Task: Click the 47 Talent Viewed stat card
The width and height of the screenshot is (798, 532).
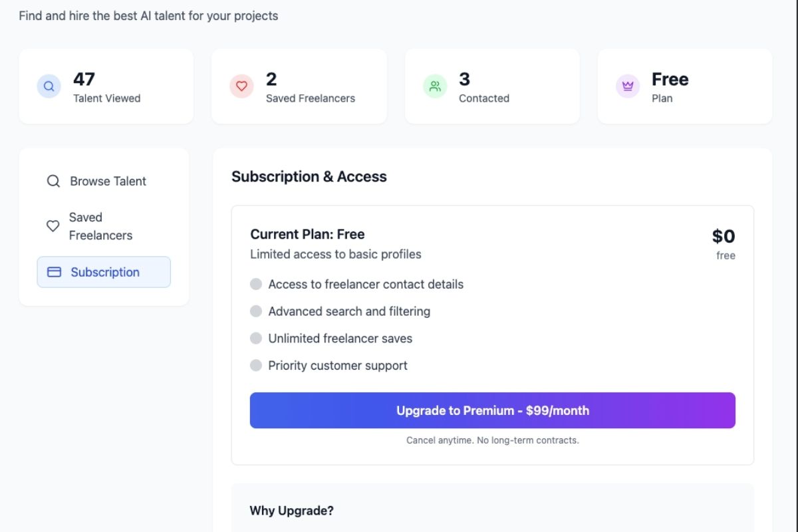Action: point(106,86)
